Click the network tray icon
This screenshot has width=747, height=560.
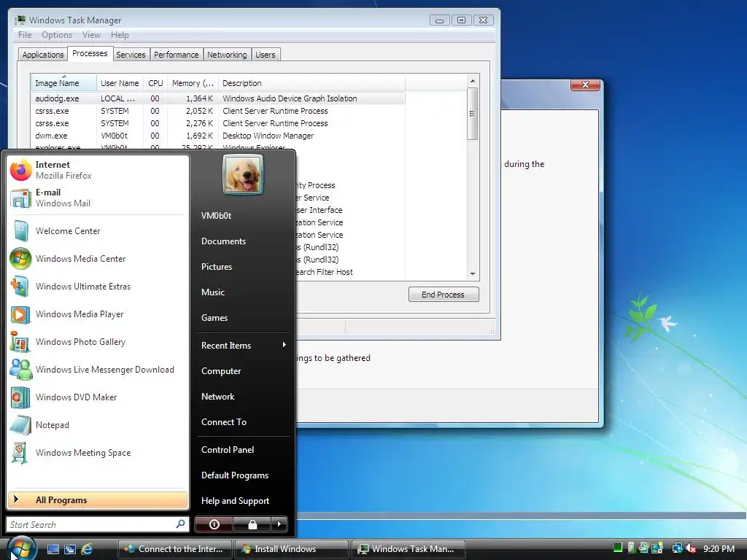coord(677,548)
